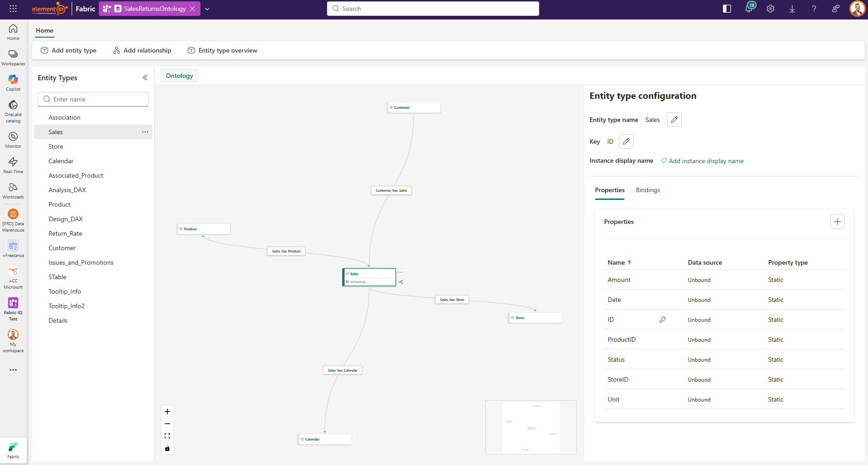
Task: Open OneLake catalog from sidebar
Action: [x=13, y=111]
